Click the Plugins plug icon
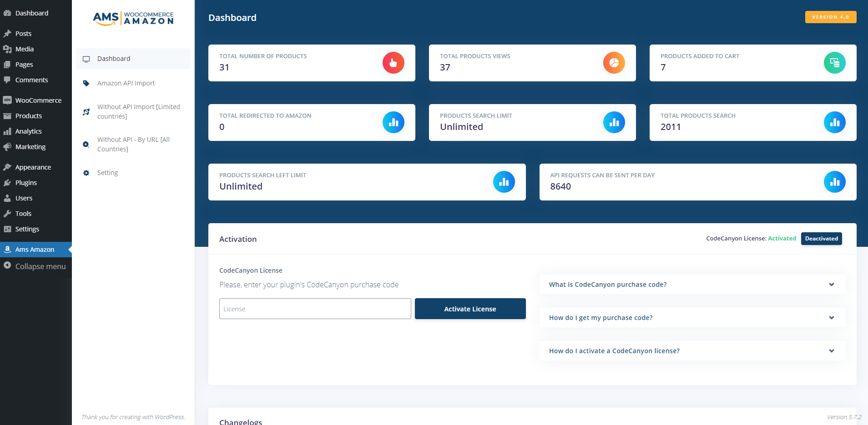 (7, 183)
